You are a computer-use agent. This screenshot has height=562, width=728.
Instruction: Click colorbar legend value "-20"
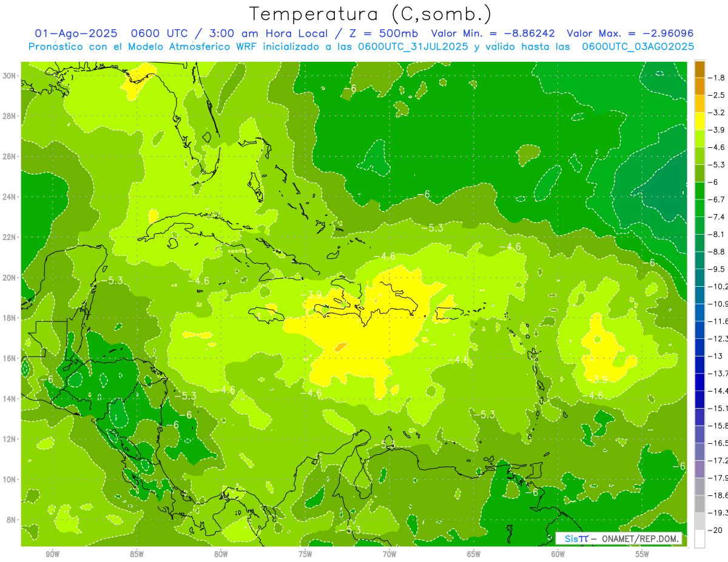pyautogui.click(x=716, y=530)
